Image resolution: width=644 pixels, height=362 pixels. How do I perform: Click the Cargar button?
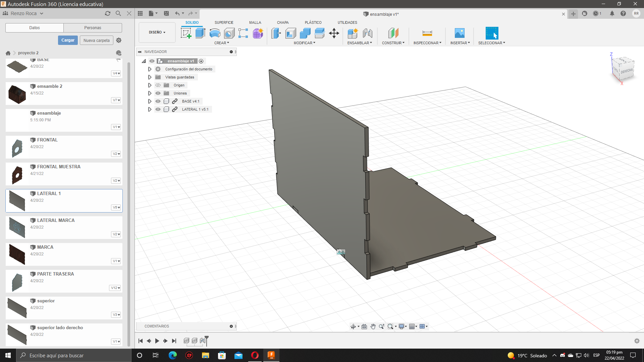68,40
